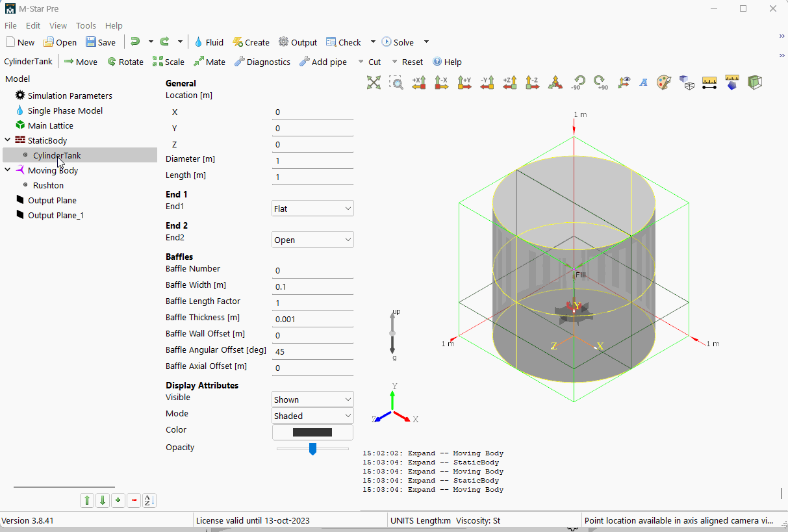Set camera to the +Z view
This screenshot has height=532, width=788.
[510, 82]
